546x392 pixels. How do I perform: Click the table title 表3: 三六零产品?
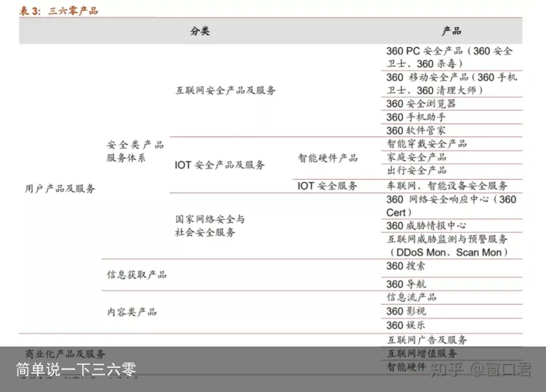click(58, 11)
